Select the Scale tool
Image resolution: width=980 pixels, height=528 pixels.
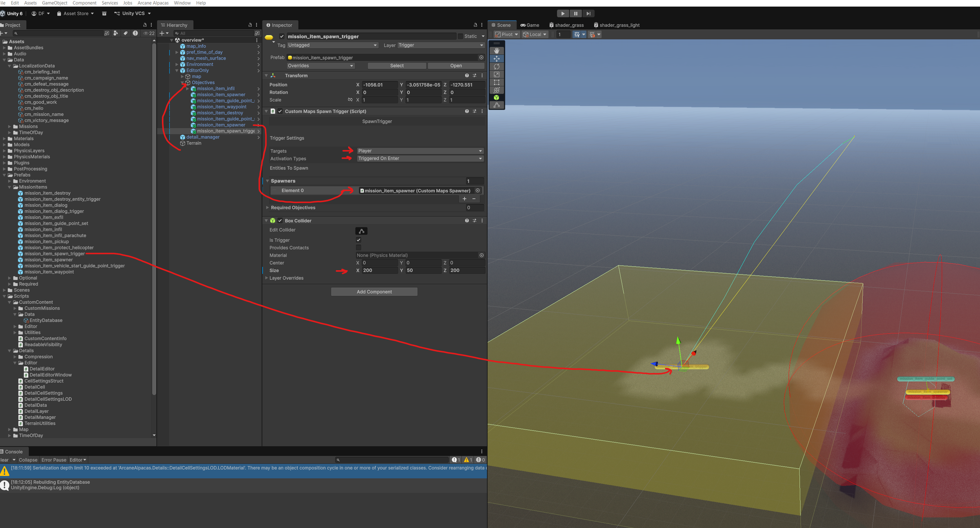497,74
